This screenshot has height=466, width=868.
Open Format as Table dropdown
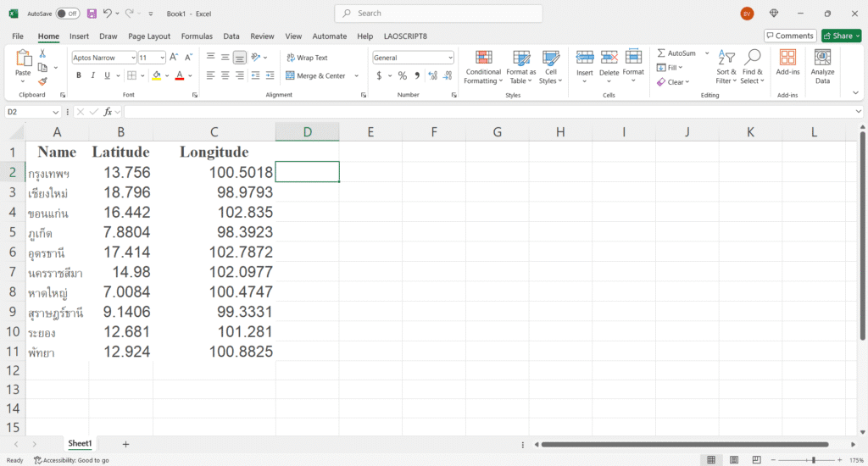pos(521,66)
